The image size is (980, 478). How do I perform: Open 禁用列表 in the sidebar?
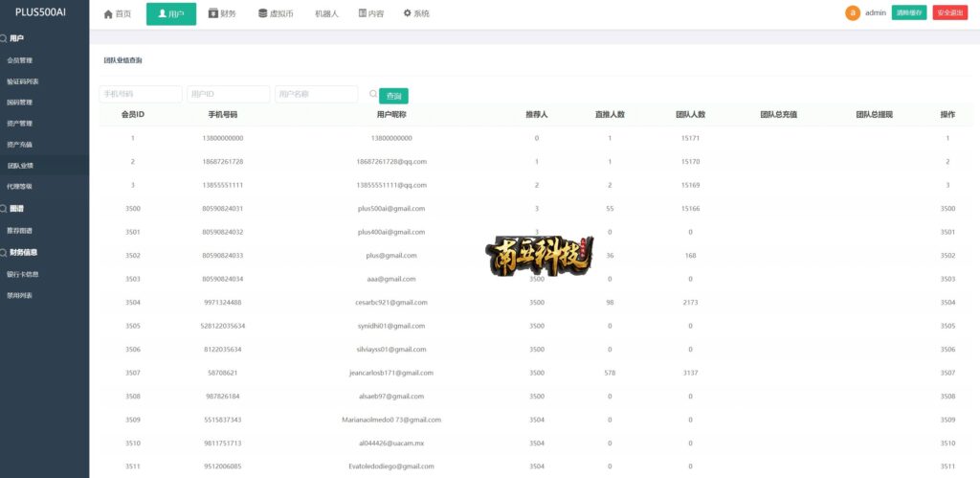click(x=19, y=295)
